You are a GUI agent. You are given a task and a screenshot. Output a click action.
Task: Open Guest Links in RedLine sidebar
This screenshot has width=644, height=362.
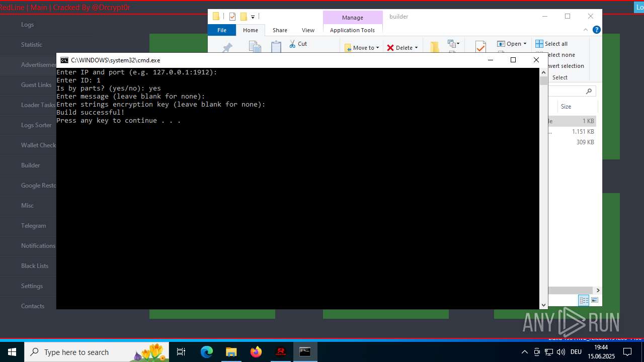[36, 85]
